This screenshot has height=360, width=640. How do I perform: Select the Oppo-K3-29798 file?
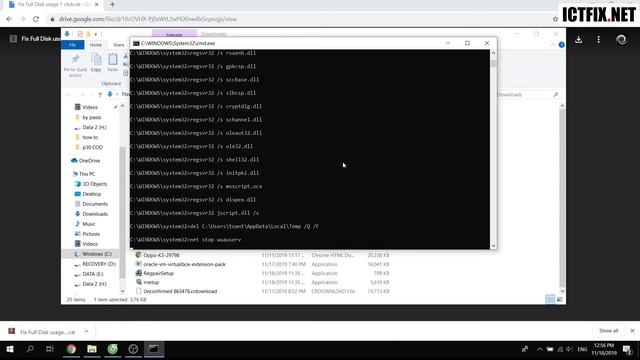161,255
